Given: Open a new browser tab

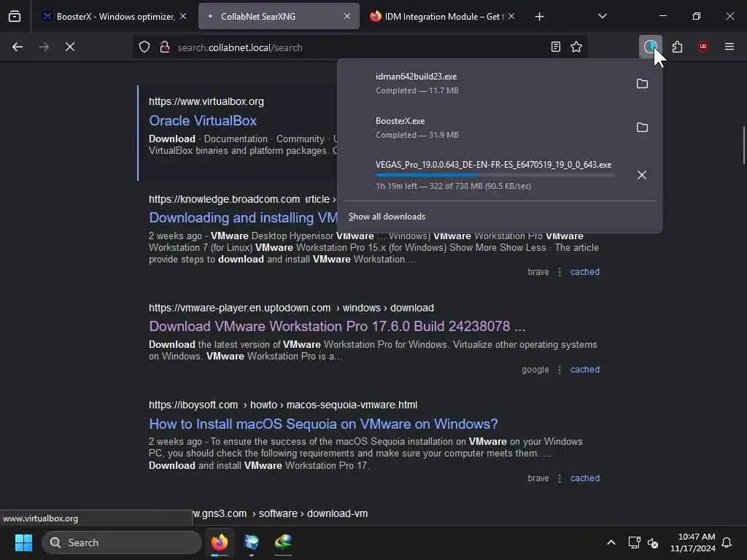Looking at the screenshot, I should pyautogui.click(x=539, y=17).
